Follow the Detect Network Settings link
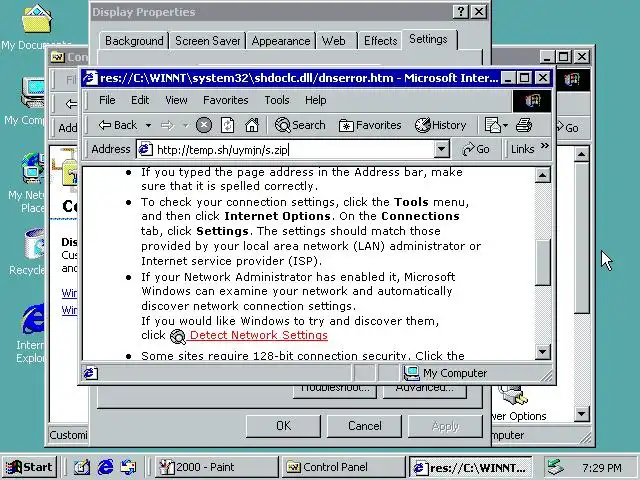Viewport: 640px width, 480px height. (x=259, y=335)
